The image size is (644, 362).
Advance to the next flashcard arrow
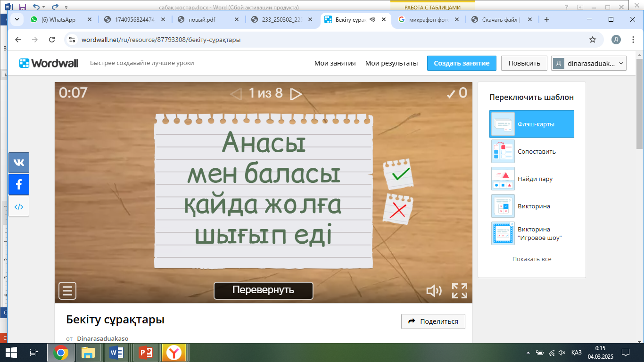296,94
